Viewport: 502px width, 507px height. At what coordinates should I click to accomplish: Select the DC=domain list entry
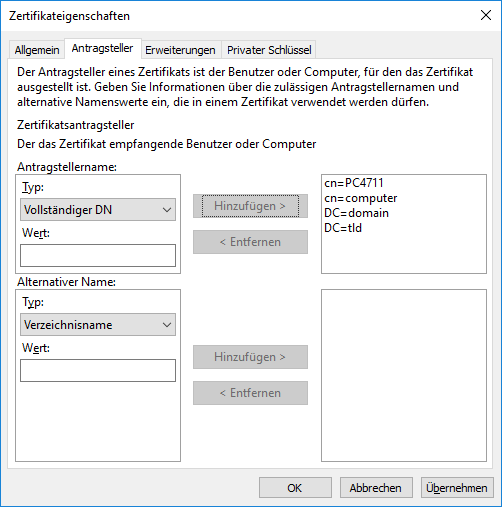(356, 213)
